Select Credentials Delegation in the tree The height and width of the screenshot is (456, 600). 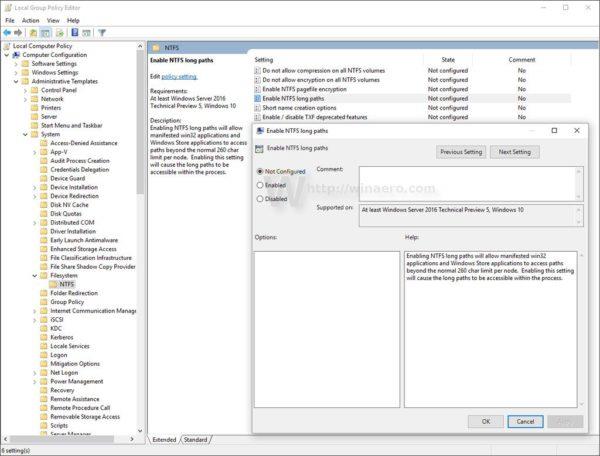pyautogui.click(x=80, y=169)
